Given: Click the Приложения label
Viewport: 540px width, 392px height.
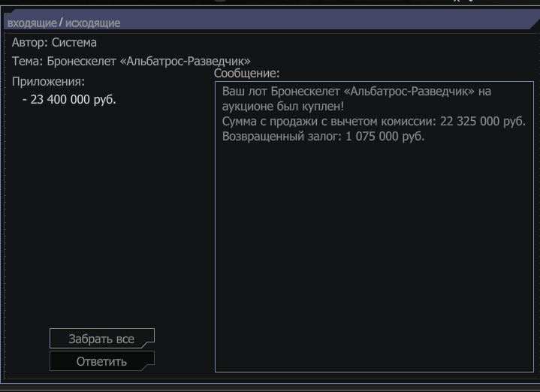Looking at the screenshot, I should tap(48, 81).
